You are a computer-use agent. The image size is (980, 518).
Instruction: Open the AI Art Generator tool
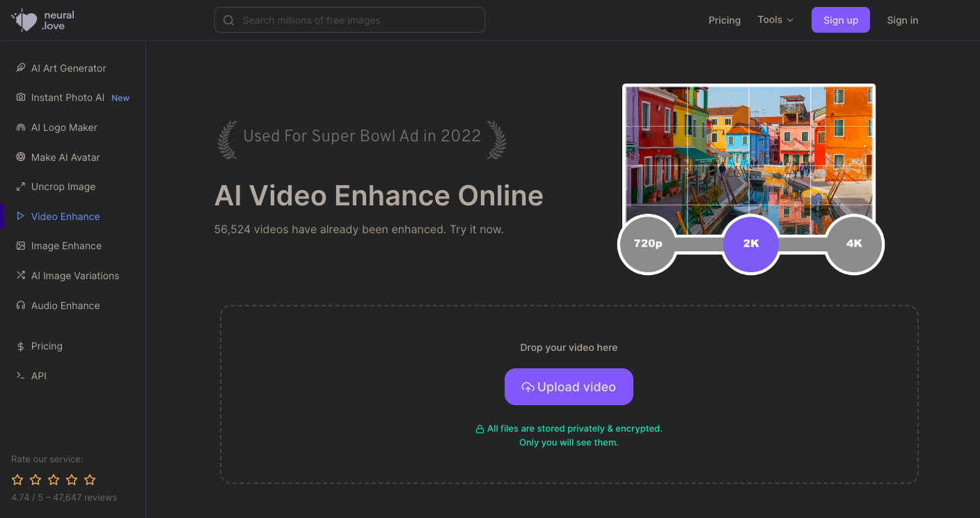pyautogui.click(x=68, y=68)
